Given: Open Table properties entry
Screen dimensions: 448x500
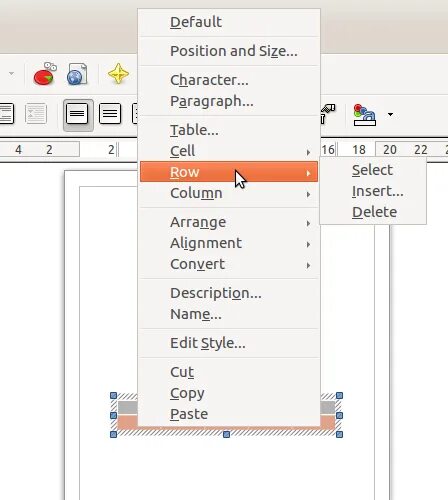Looking at the screenshot, I should pyautogui.click(x=229, y=130).
